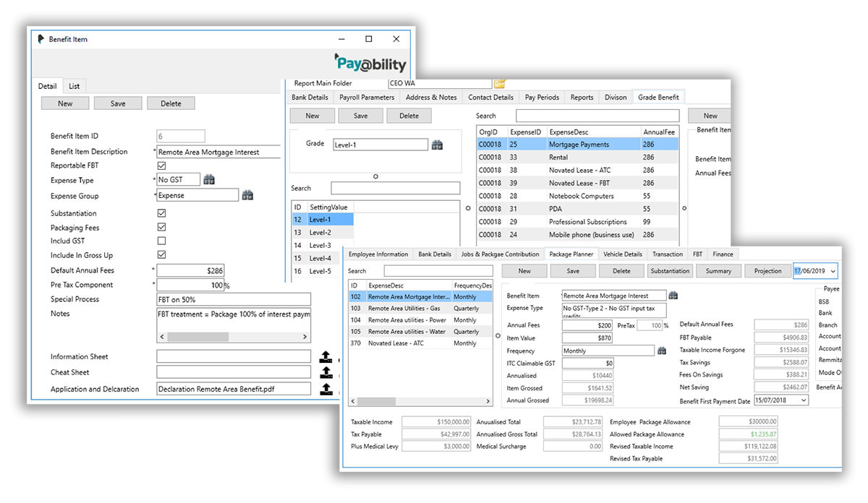Click upload icon next to Cheat Sheet
This screenshot has width=868, height=503.
click(326, 372)
